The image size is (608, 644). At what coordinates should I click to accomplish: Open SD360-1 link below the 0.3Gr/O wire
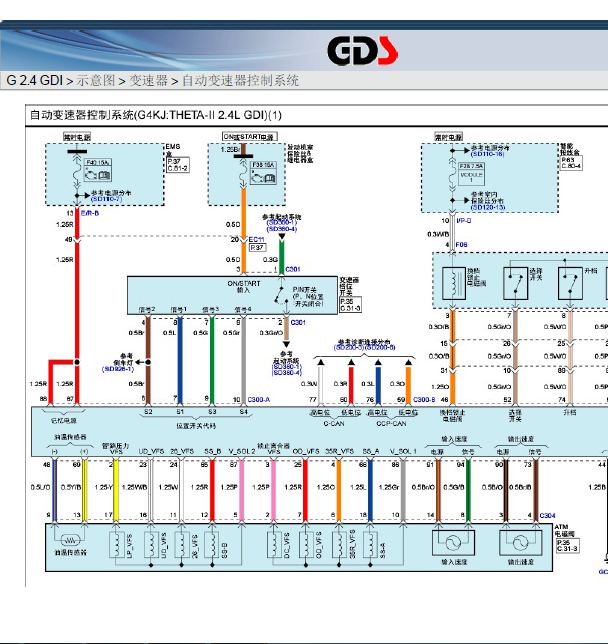click(x=287, y=367)
